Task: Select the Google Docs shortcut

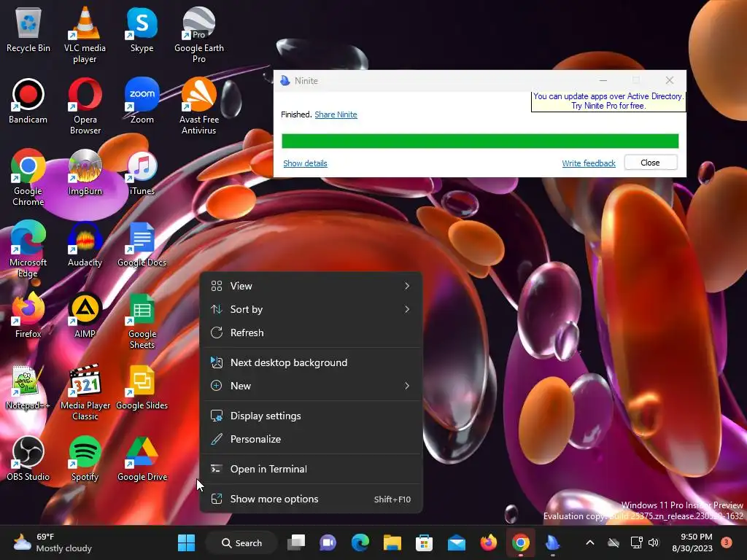Action: (x=142, y=244)
